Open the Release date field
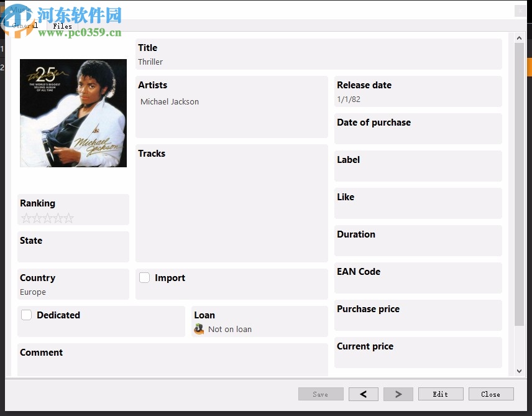Screen dimensions: 532x416 (x=418, y=91)
